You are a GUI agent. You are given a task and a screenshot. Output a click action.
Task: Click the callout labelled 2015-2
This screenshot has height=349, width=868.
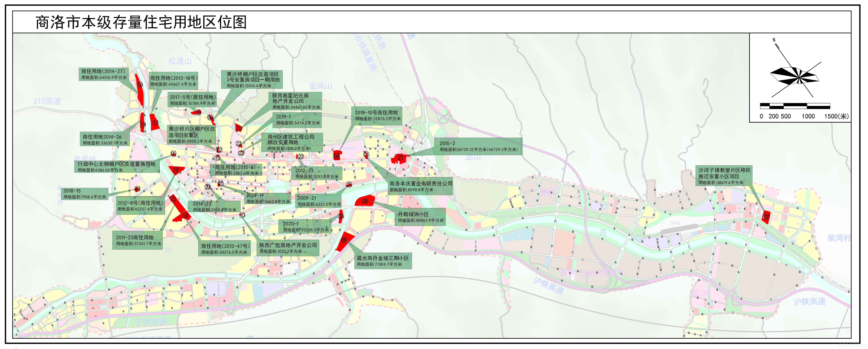pos(479,146)
